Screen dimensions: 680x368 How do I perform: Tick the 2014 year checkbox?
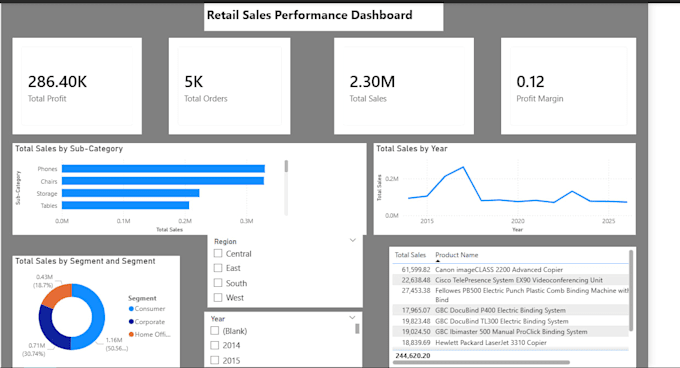215,345
